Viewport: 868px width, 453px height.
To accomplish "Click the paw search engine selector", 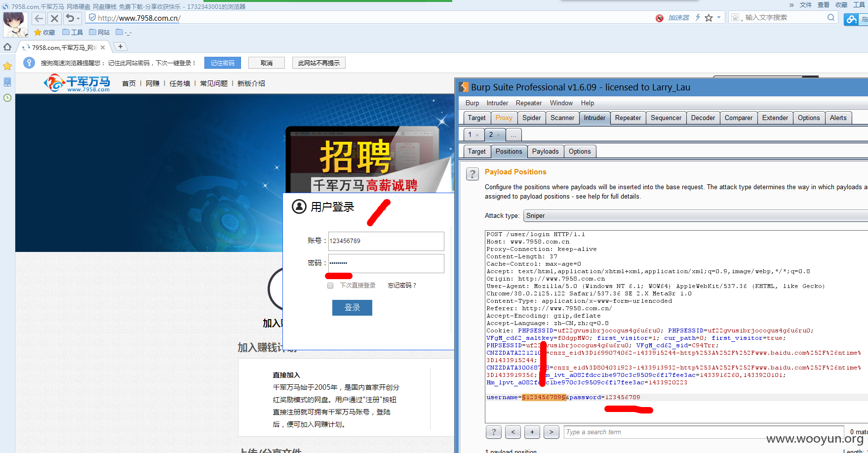I will pos(736,17).
